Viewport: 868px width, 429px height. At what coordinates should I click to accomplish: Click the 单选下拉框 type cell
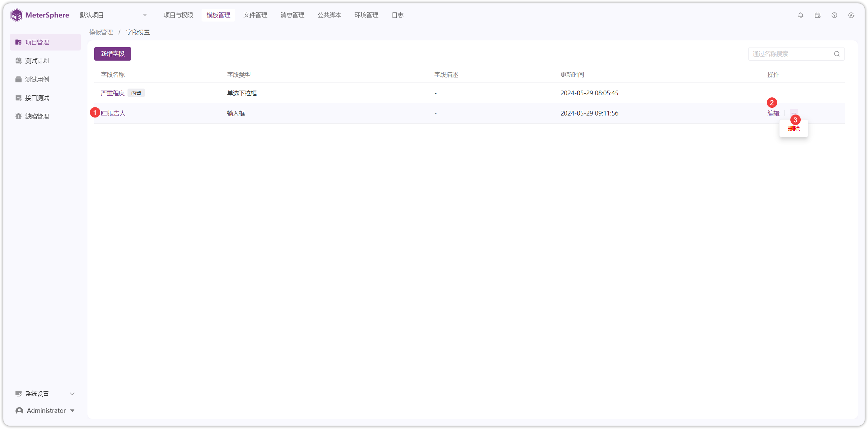(x=242, y=93)
